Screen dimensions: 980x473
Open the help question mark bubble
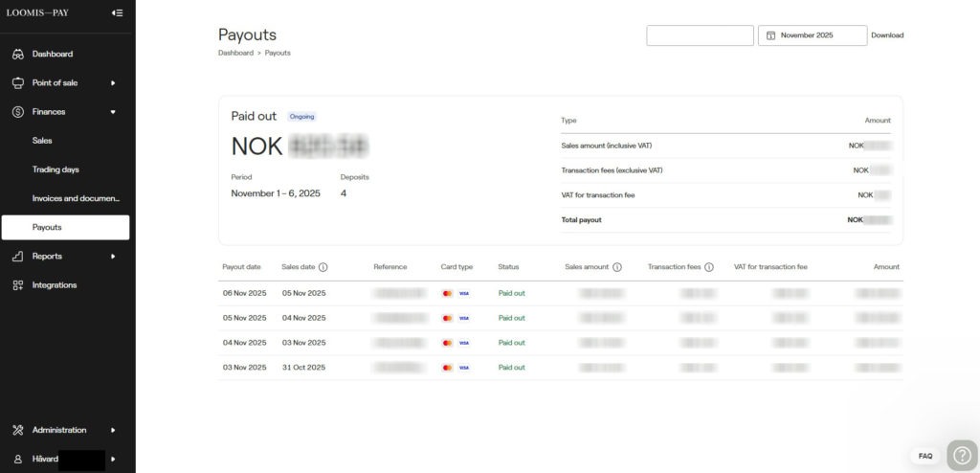tap(961, 455)
